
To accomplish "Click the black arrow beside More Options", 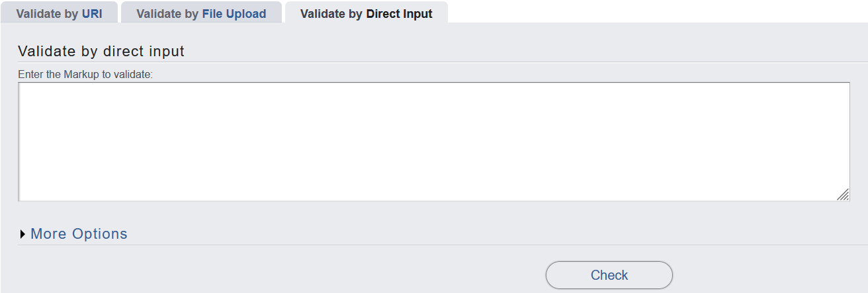I will [23, 234].
